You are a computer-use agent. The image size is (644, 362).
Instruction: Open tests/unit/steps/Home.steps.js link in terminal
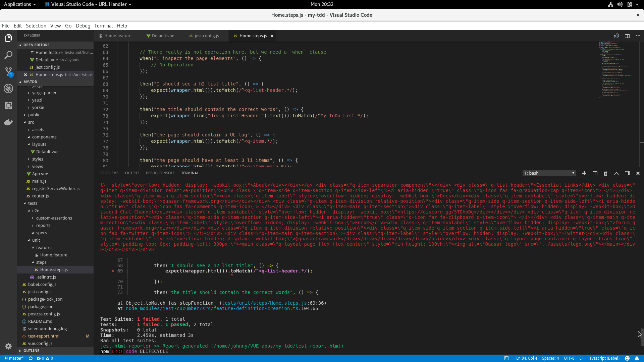click(264, 303)
